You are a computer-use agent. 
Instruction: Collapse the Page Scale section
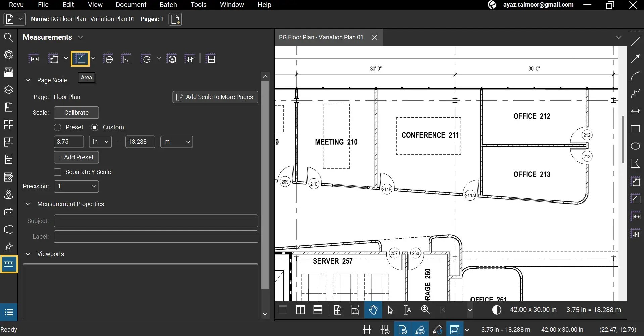coord(28,80)
